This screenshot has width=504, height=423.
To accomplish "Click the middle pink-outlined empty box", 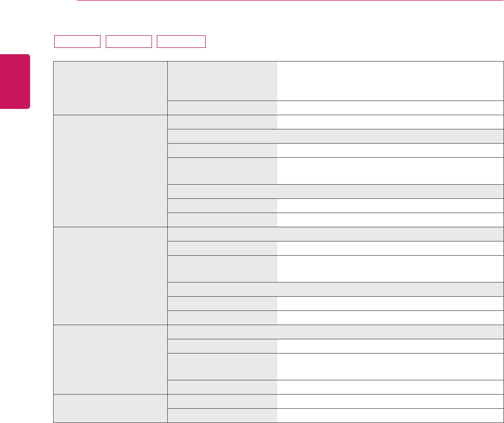I will pyautogui.click(x=128, y=42).
